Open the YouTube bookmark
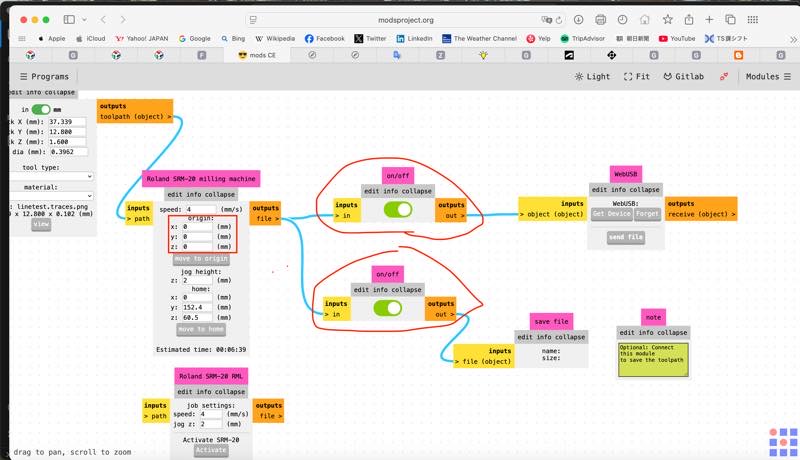The width and height of the screenshot is (800, 460). click(x=677, y=38)
